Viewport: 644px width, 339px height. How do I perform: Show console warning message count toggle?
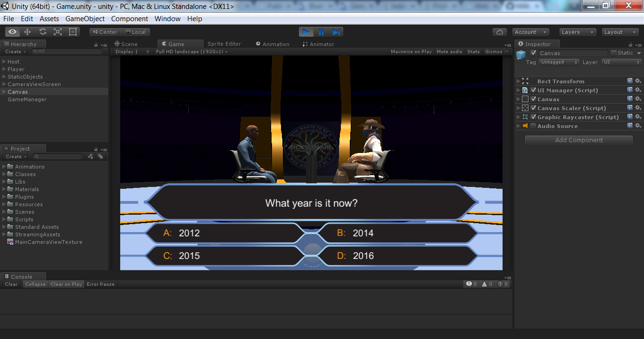[x=487, y=284]
